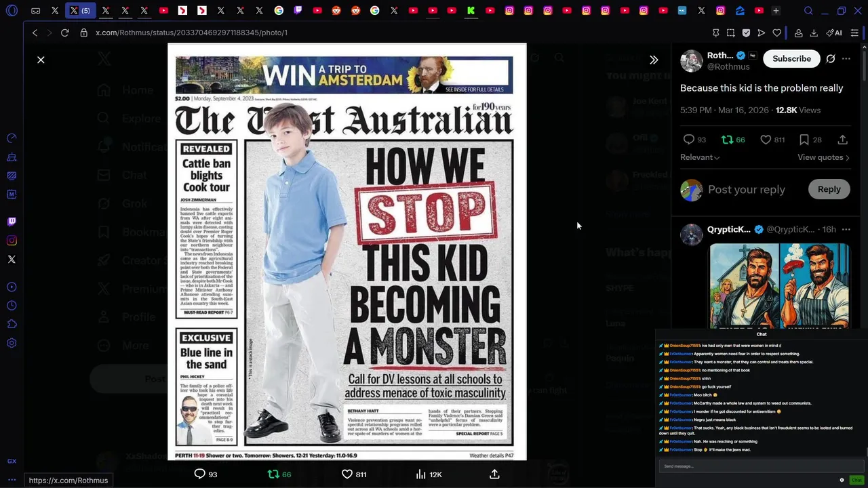Click the send flow arrow icon in toolbar
868x488 pixels.
click(761, 33)
